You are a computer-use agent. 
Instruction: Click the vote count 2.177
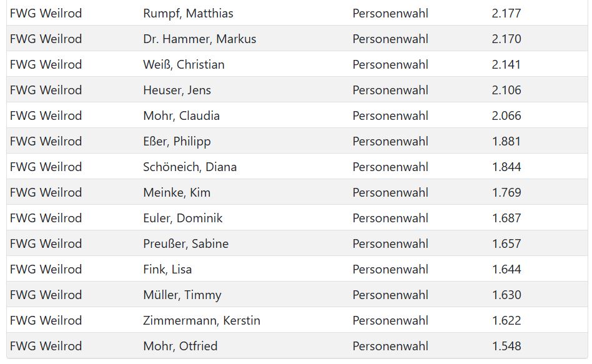[x=506, y=13]
